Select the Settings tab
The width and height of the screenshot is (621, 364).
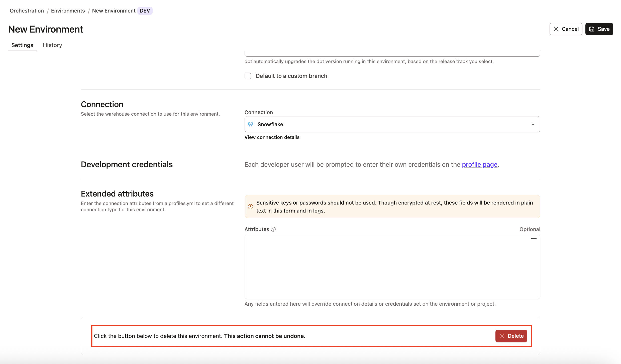point(22,45)
